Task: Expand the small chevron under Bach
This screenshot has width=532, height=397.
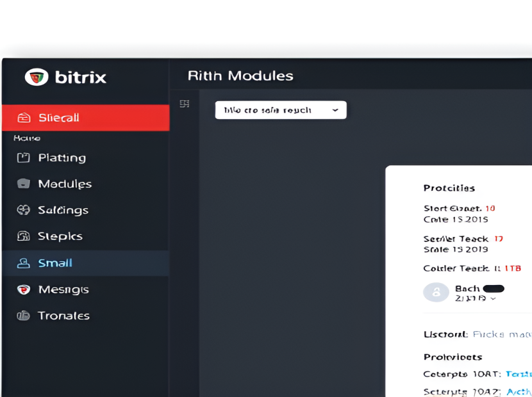Action: (493, 299)
